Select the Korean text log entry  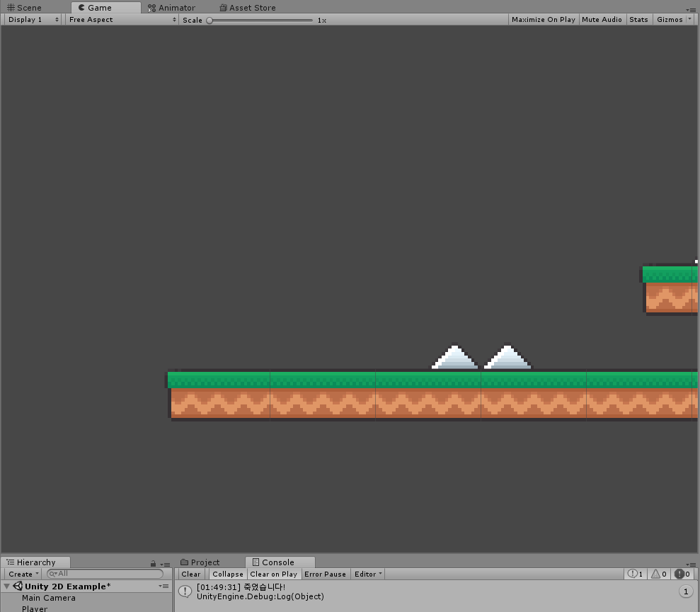(437, 591)
